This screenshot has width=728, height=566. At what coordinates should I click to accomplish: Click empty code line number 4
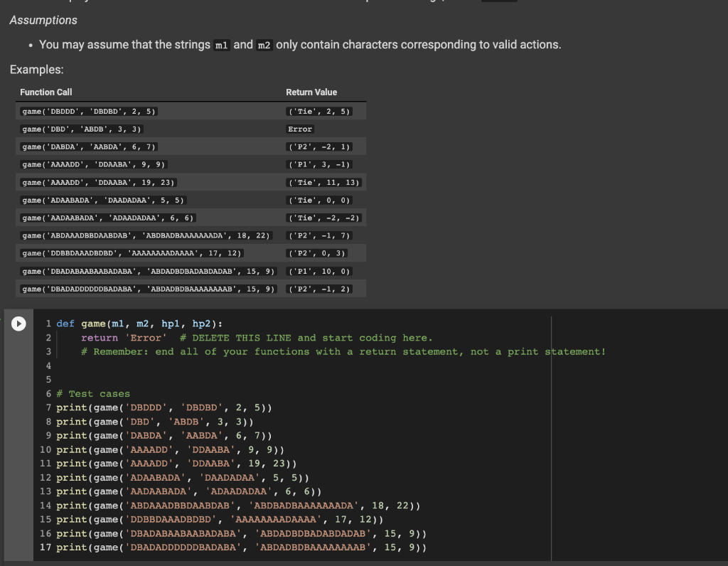point(48,366)
